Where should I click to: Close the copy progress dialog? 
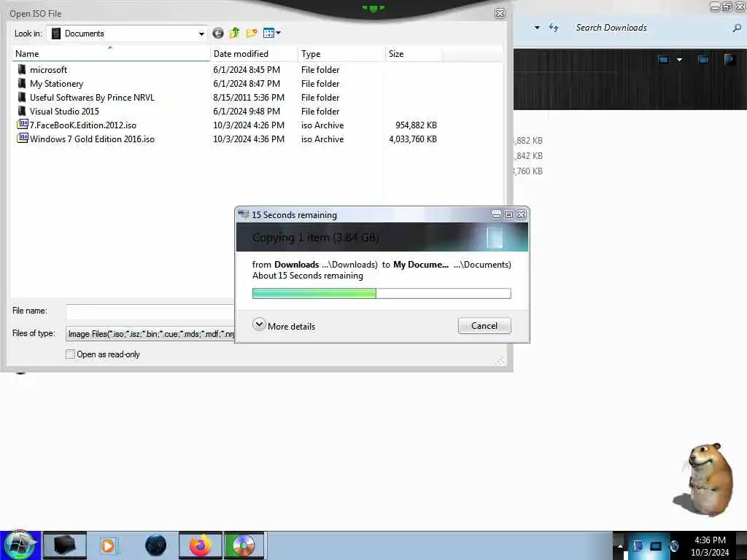[x=521, y=215]
